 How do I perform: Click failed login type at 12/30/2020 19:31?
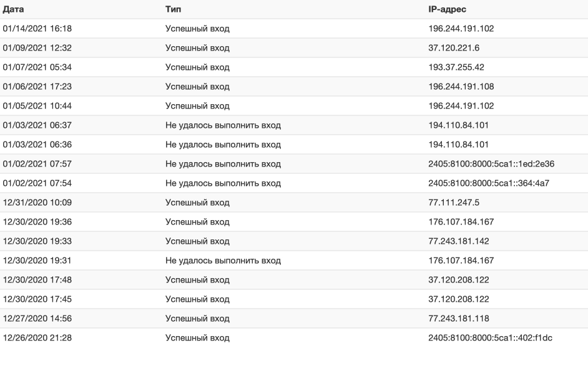223,261
